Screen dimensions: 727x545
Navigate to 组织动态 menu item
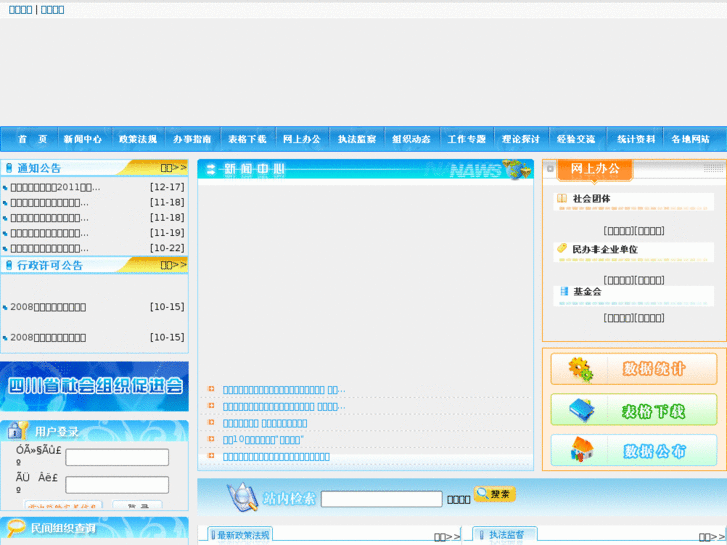pos(411,139)
